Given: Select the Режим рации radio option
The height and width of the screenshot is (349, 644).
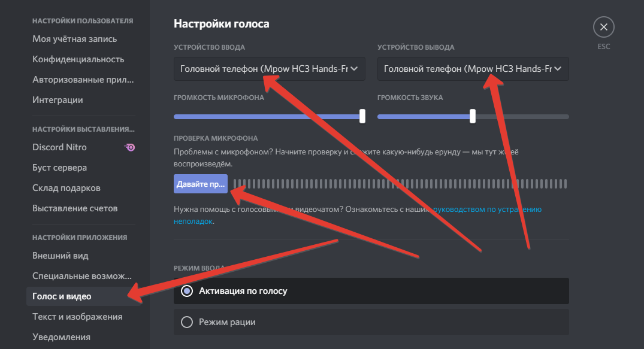Looking at the screenshot, I should pos(188,322).
